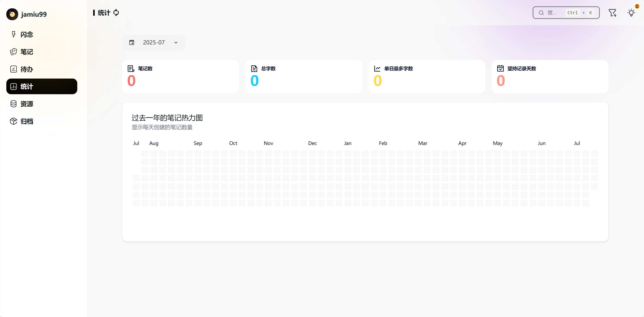Screen dimensions: 644x317
Task: Click the May month label in heatmap
Action: click(x=498, y=143)
